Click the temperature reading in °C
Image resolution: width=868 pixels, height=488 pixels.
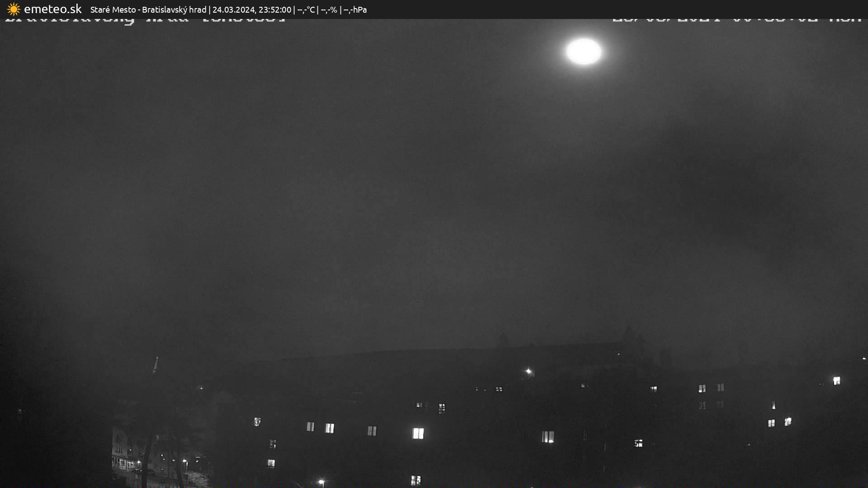(306, 9)
